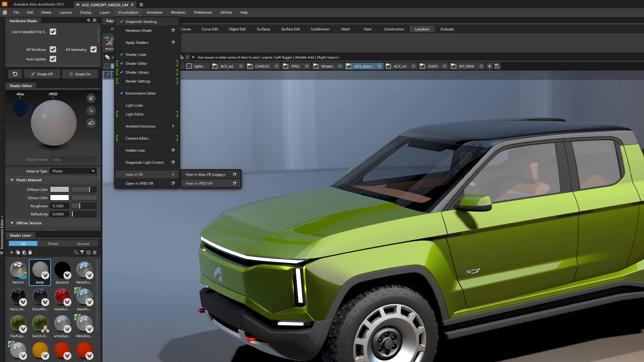Image resolution: width=644 pixels, height=362 pixels.
Task: Choose View in Alias VR (Legacy)
Action: (x=211, y=175)
